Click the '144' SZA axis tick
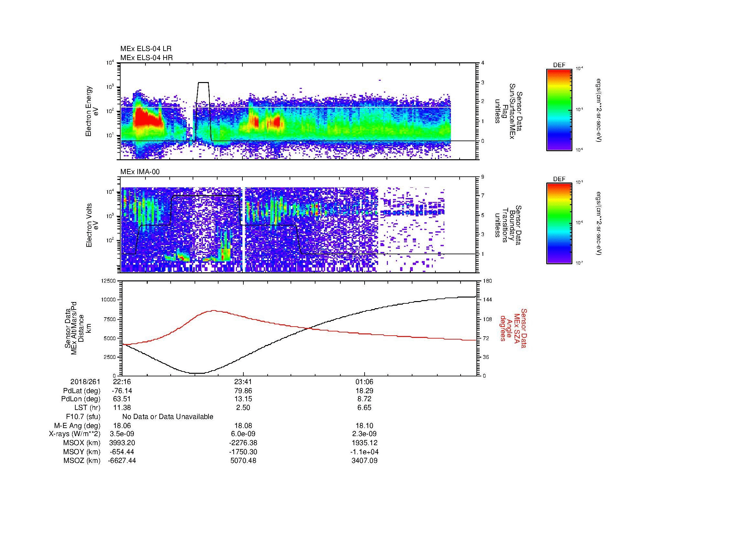Screen dimensions: 756x534 click(487, 300)
